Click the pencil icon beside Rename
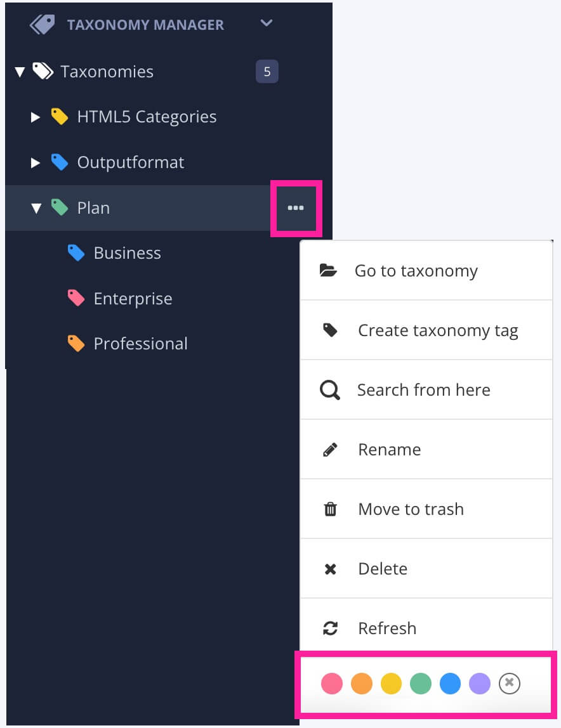 click(x=329, y=449)
